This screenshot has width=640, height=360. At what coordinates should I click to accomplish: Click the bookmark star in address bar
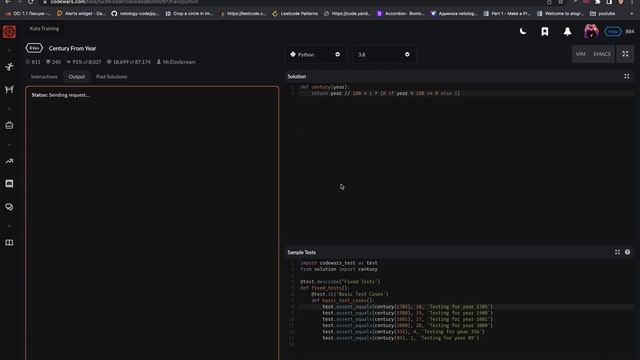(x=560, y=2)
